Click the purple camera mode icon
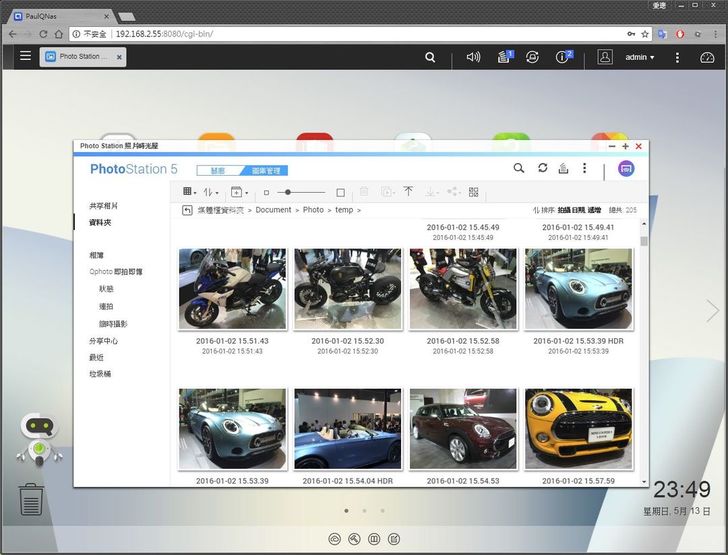The height and width of the screenshot is (555, 728). pos(626,169)
